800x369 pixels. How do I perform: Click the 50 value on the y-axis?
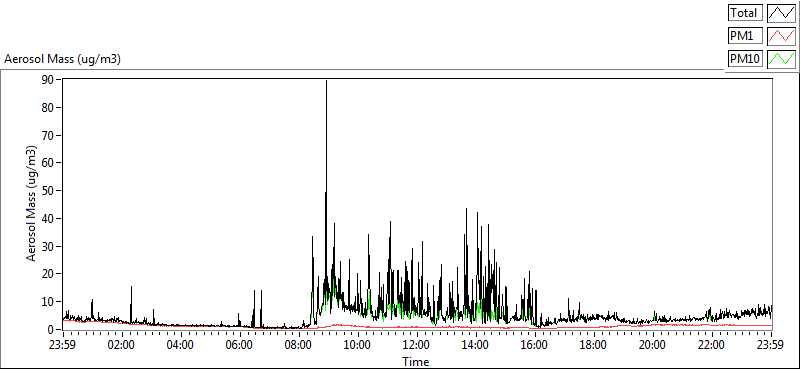coord(48,190)
